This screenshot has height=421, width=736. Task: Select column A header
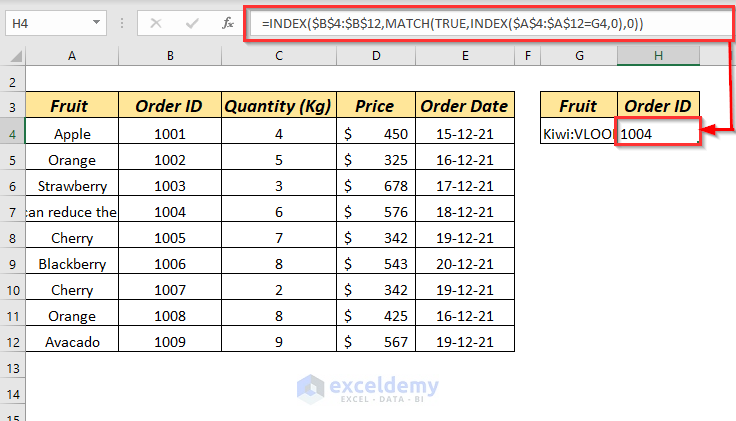72,57
